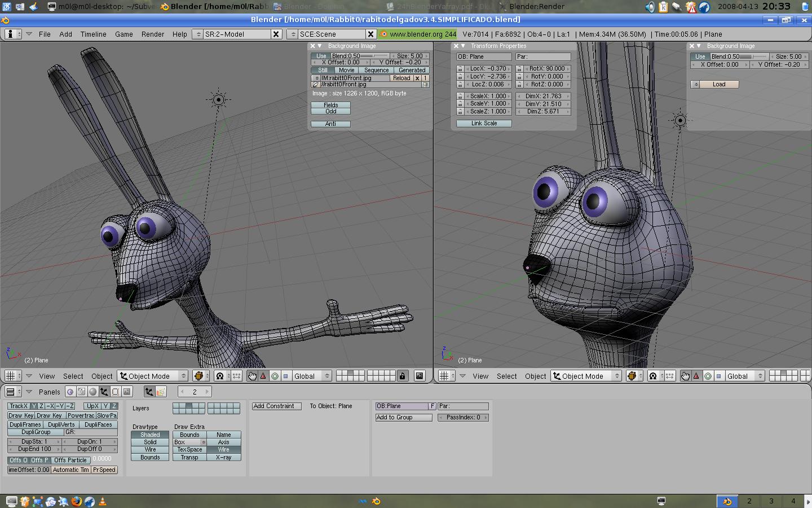
Task: Select the Movie image type
Action: (x=346, y=71)
